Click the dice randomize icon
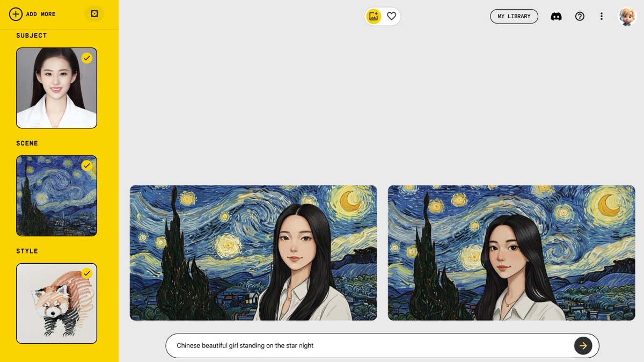Image resolution: width=644 pixels, height=362 pixels. (x=94, y=14)
